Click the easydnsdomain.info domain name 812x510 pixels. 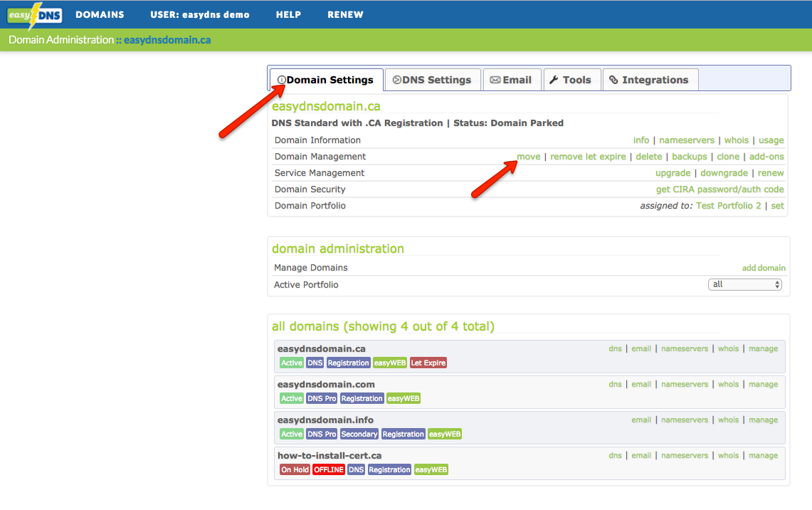click(x=325, y=420)
